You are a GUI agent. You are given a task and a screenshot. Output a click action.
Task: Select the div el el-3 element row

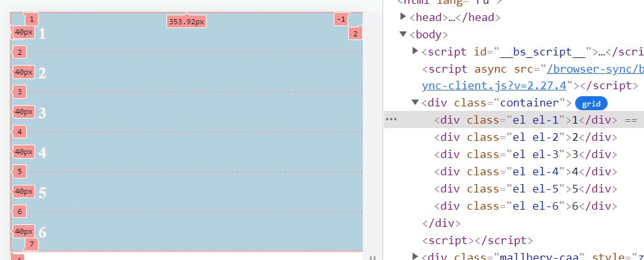pyautogui.click(x=514, y=154)
